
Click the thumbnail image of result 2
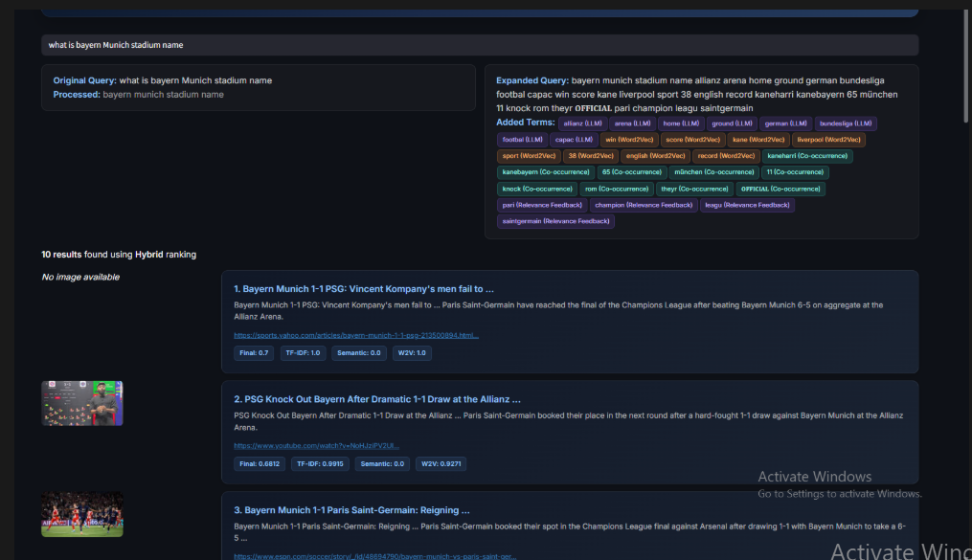(81, 403)
